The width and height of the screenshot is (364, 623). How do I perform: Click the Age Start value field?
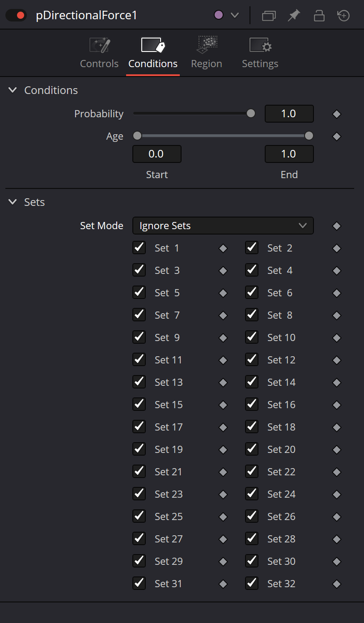point(157,154)
